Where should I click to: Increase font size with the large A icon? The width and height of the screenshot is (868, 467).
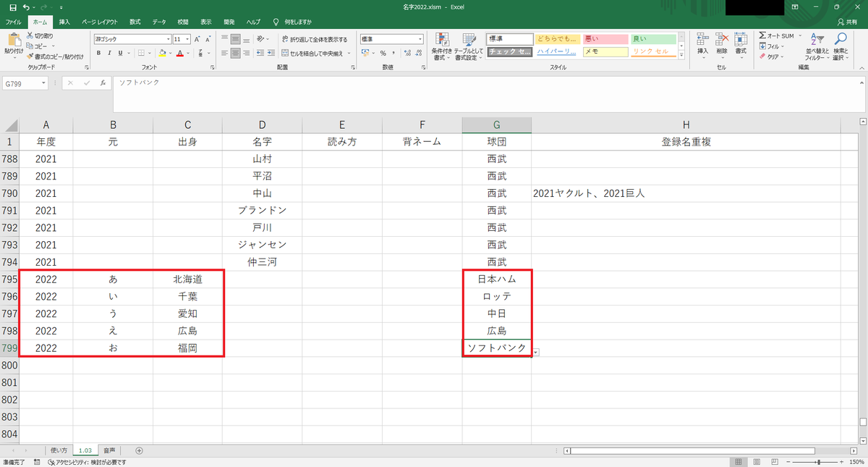point(198,40)
